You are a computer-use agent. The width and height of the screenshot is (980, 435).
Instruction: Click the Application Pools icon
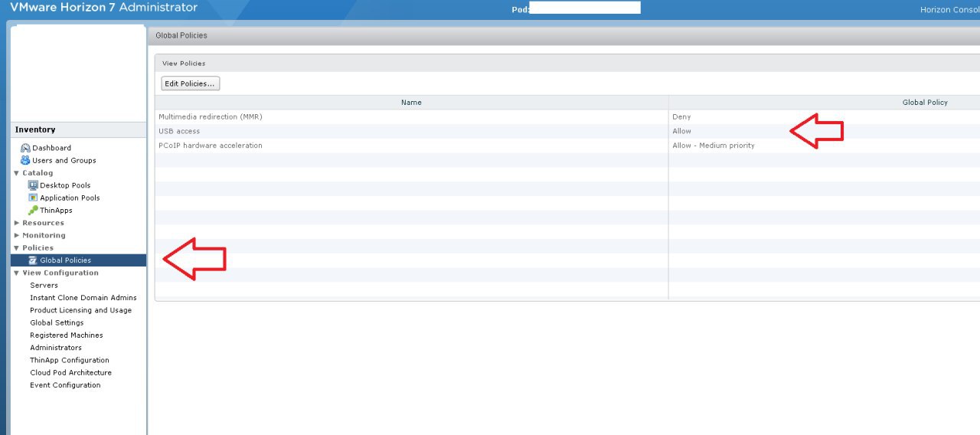coord(33,198)
